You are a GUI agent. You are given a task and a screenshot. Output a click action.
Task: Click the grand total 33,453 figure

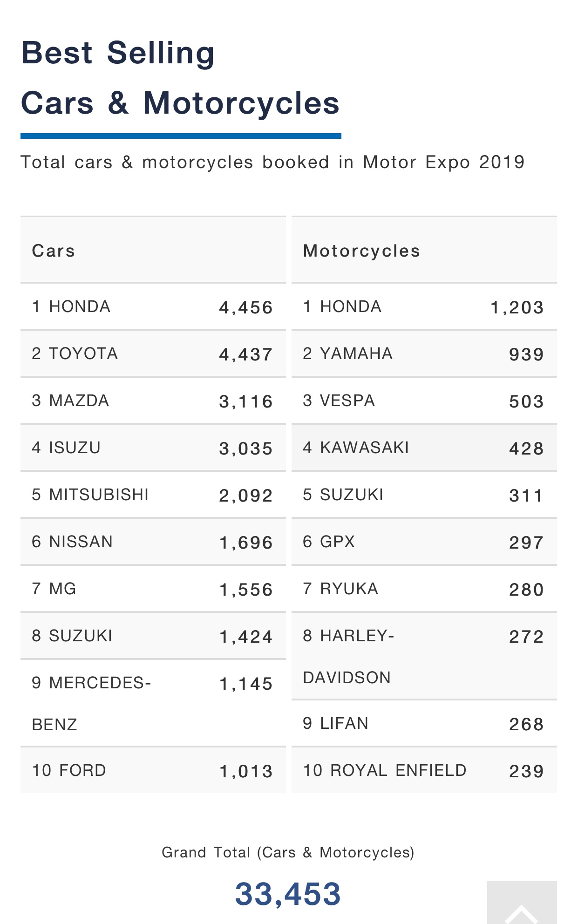(x=288, y=894)
